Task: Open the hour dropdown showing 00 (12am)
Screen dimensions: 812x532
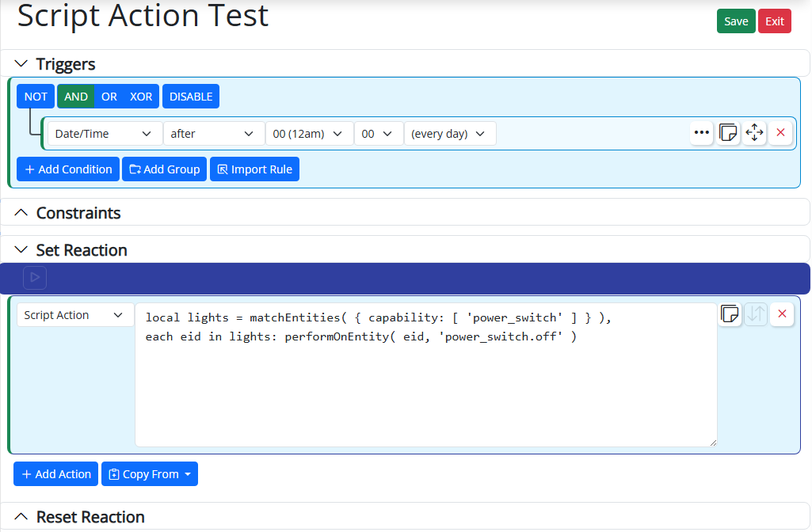Action: click(x=308, y=134)
